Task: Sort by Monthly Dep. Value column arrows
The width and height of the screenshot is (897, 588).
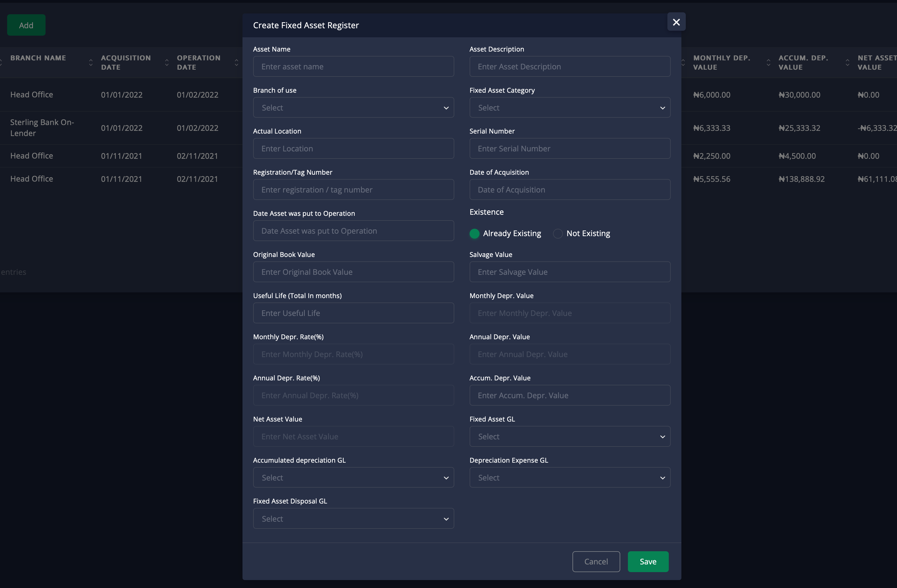Action: point(768,63)
